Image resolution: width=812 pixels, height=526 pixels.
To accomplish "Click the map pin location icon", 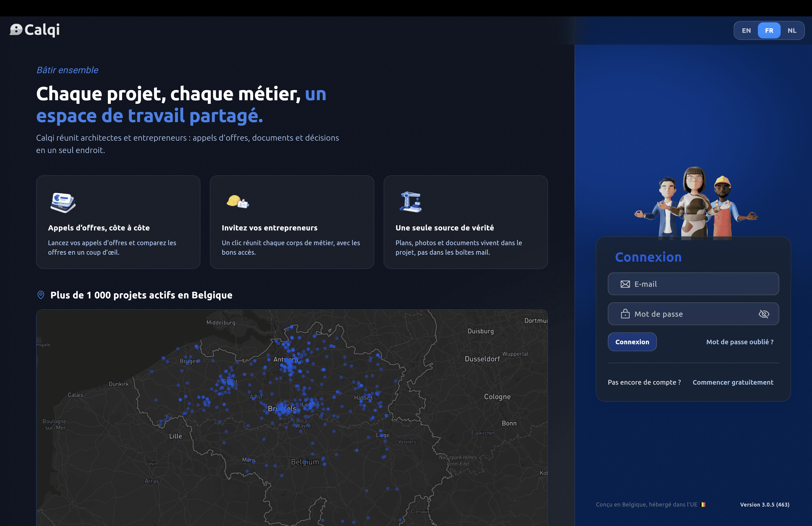I will pos(41,295).
